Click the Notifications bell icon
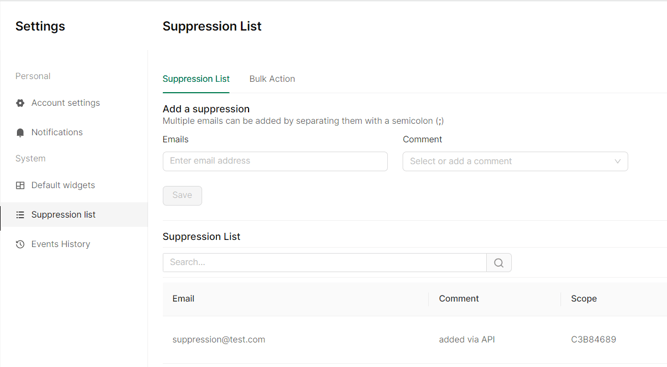The width and height of the screenshot is (667, 367). pos(20,132)
